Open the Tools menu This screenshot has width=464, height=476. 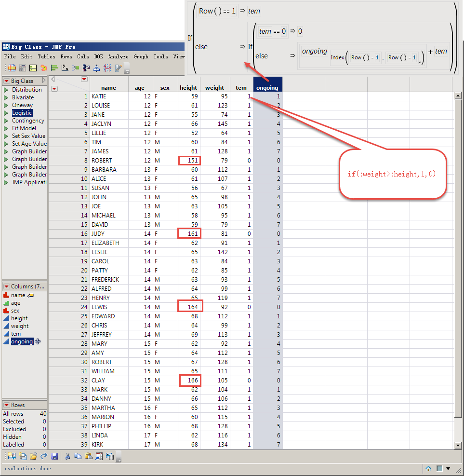pyautogui.click(x=160, y=56)
